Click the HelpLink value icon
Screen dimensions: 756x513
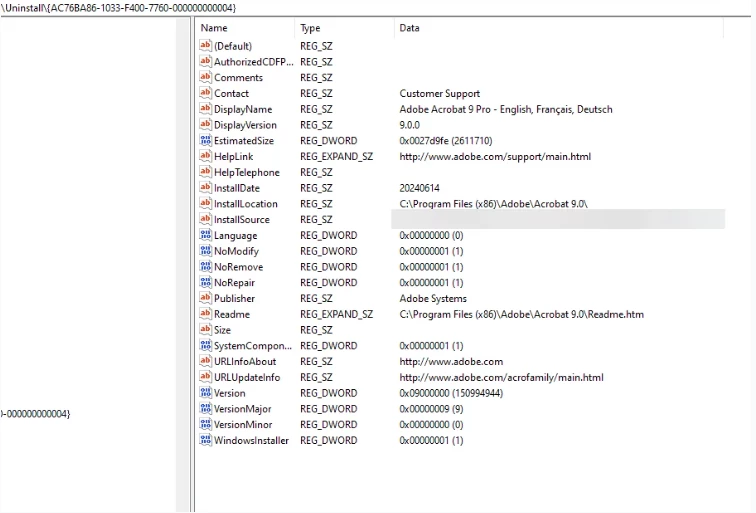tap(205, 156)
